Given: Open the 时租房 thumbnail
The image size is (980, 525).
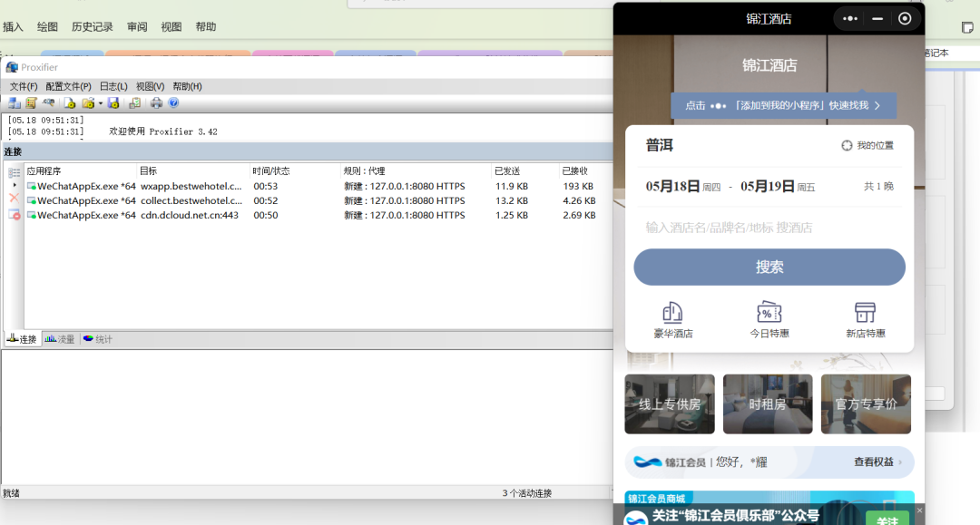Looking at the screenshot, I should (768, 403).
